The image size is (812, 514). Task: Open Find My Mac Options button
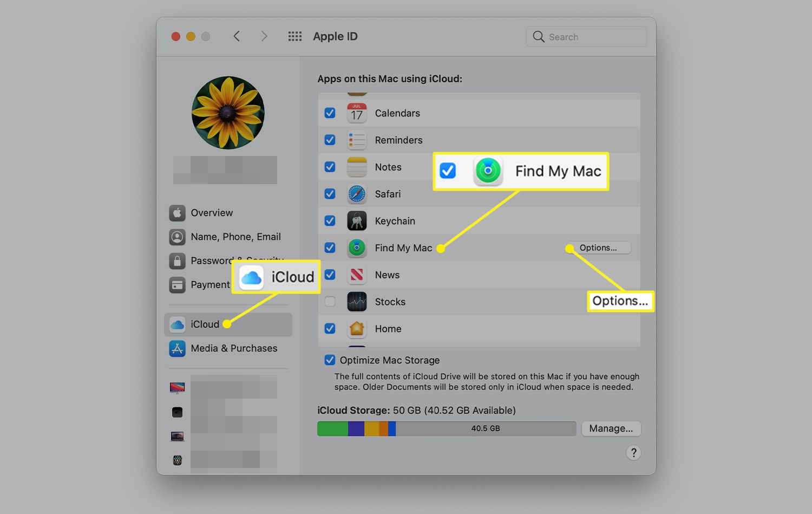[x=598, y=248]
